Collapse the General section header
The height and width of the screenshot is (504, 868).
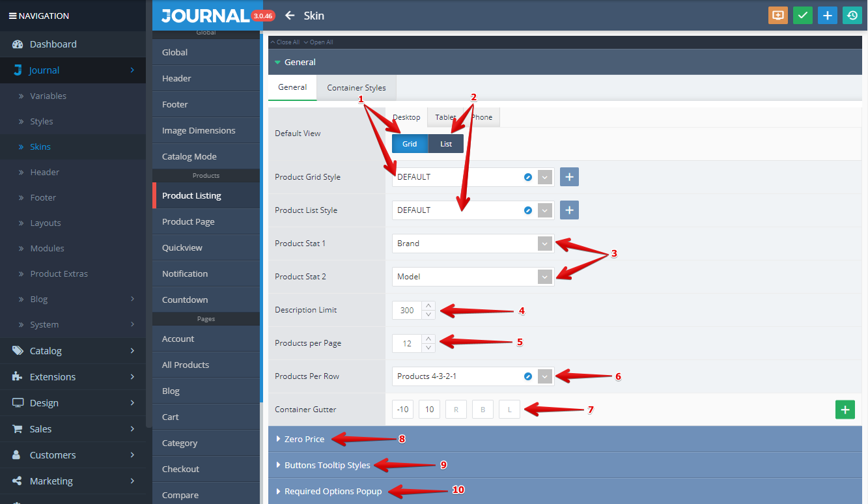point(565,62)
